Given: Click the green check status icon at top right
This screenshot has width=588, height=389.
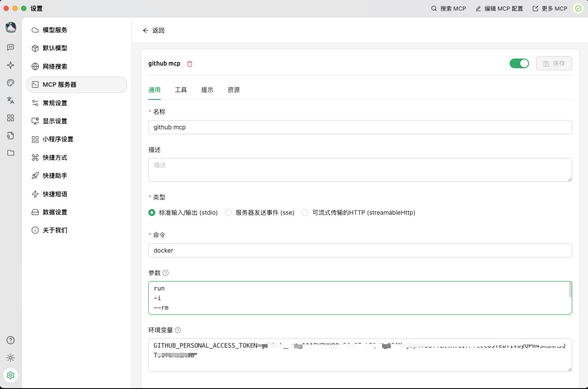Looking at the screenshot, I should (578, 8).
